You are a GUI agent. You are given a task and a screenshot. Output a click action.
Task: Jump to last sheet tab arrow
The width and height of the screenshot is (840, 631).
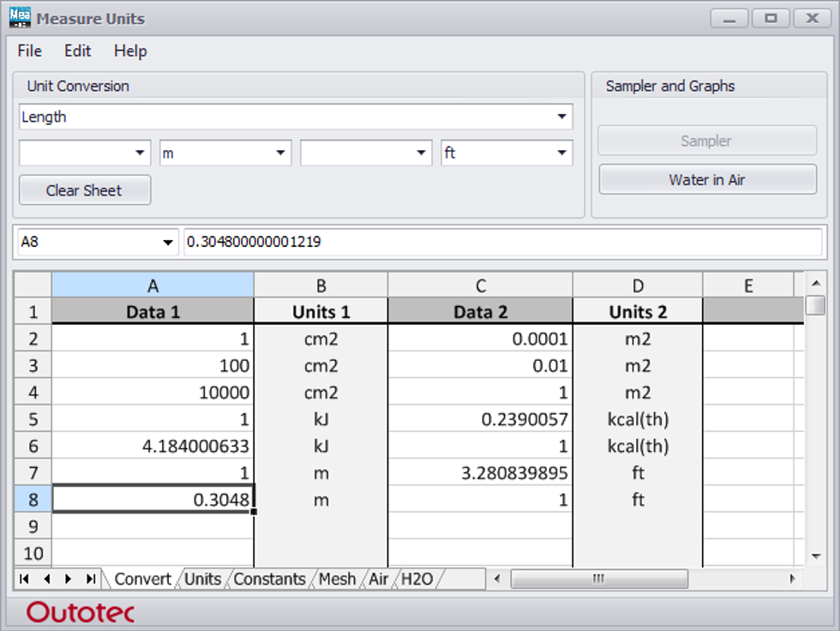click(x=91, y=579)
